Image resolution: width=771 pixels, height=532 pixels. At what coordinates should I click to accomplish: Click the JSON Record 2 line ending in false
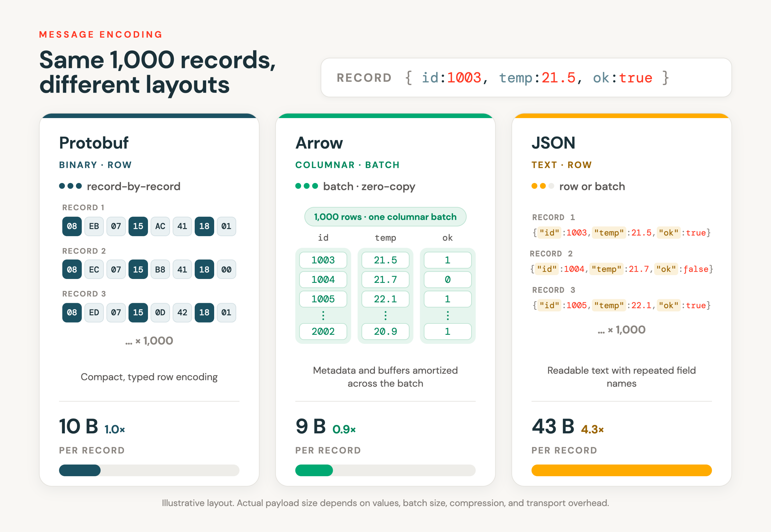[x=621, y=269]
